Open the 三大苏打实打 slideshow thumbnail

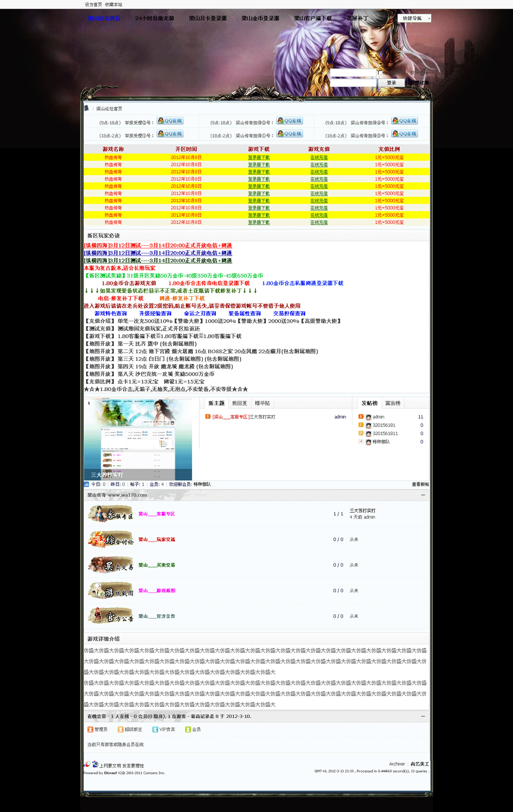coord(138,439)
